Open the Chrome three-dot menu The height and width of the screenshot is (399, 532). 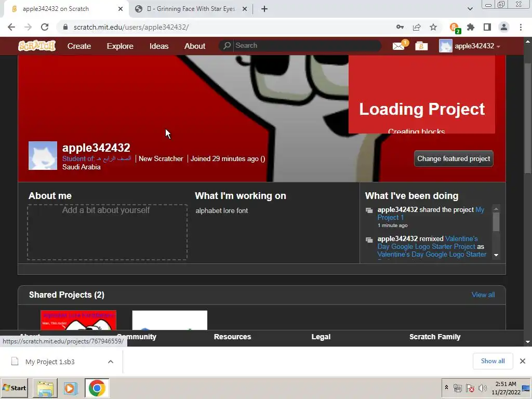(x=521, y=27)
